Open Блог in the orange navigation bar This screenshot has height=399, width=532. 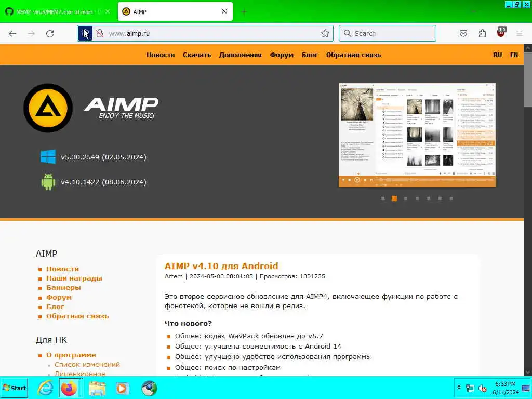(x=310, y=55)
